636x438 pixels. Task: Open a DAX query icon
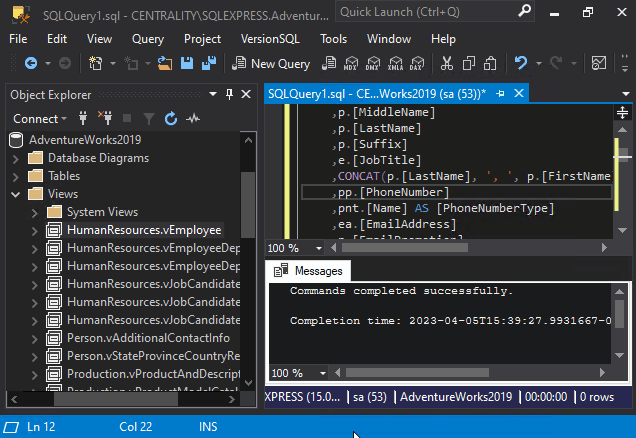(417, 63)
